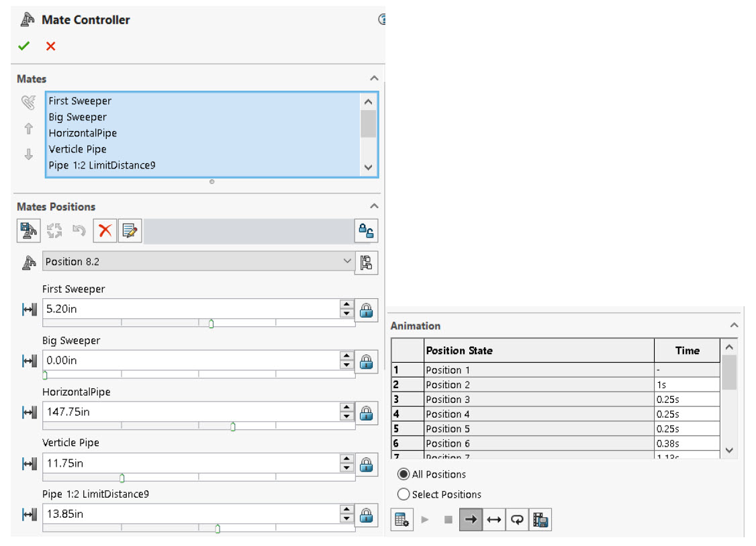
Task: Collapse the Mates section
Action: coord(375,78)
